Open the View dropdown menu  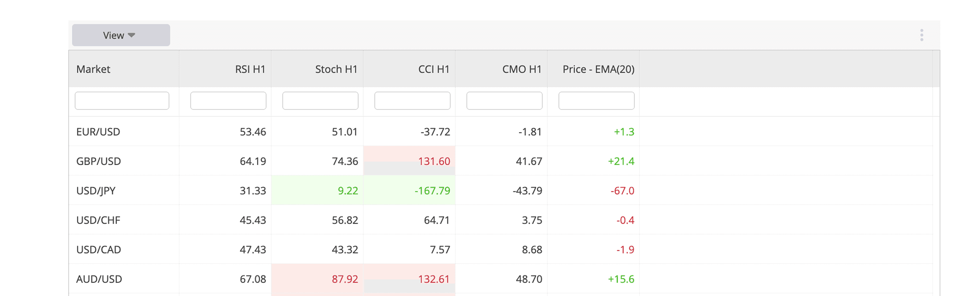pyautogui.click(x=121, y=35)
